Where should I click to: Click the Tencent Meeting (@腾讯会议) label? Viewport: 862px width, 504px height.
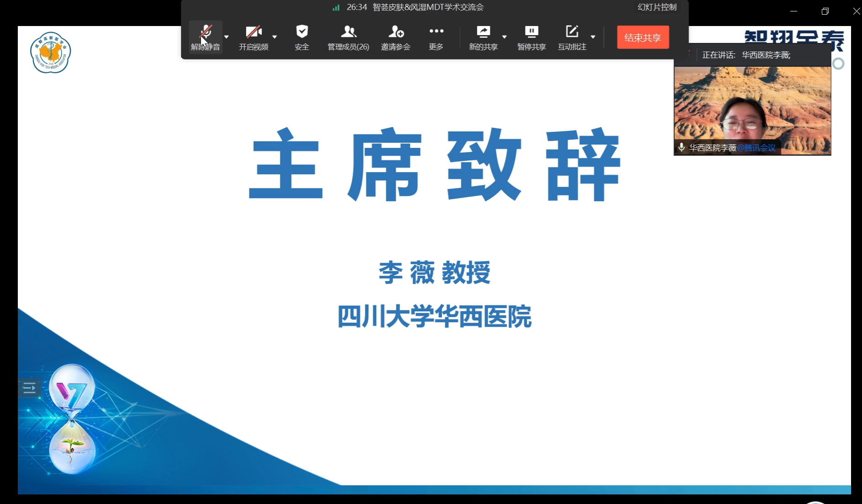click(756, 148)
